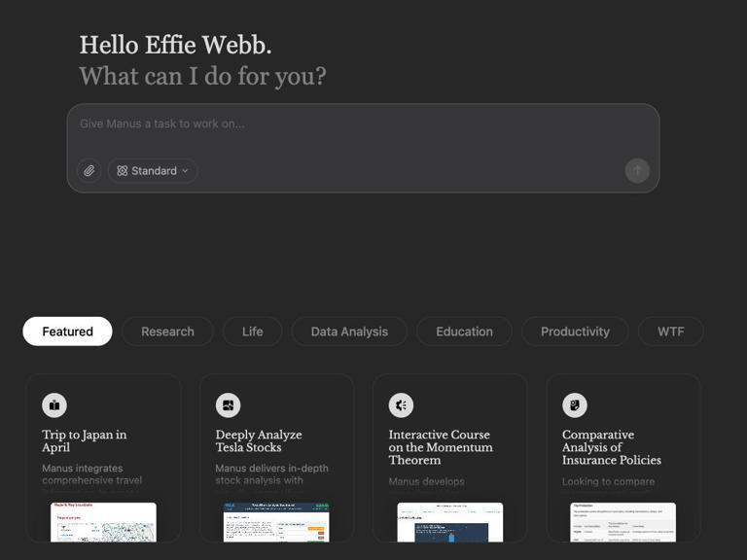Viewport: 747px width, 560px height.
Task: Click the Momentum Theorem card icon
Action: click(401, 404)
